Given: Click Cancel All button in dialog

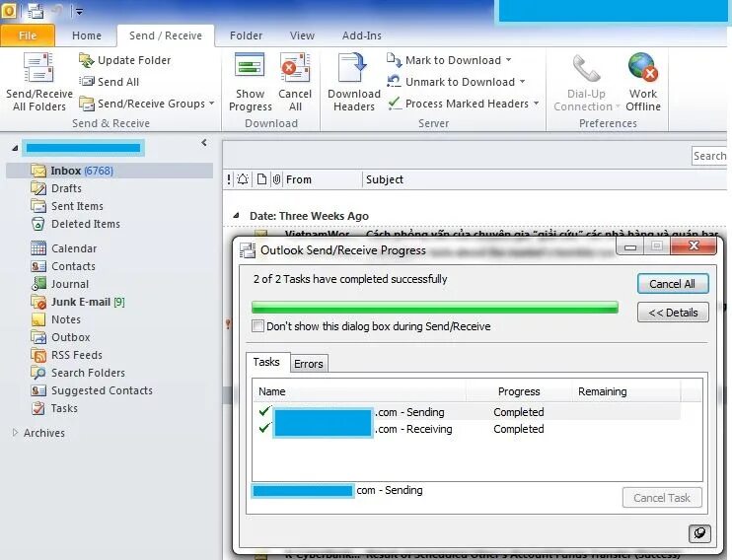Looking at the screenshot, I should coord(672,284).
